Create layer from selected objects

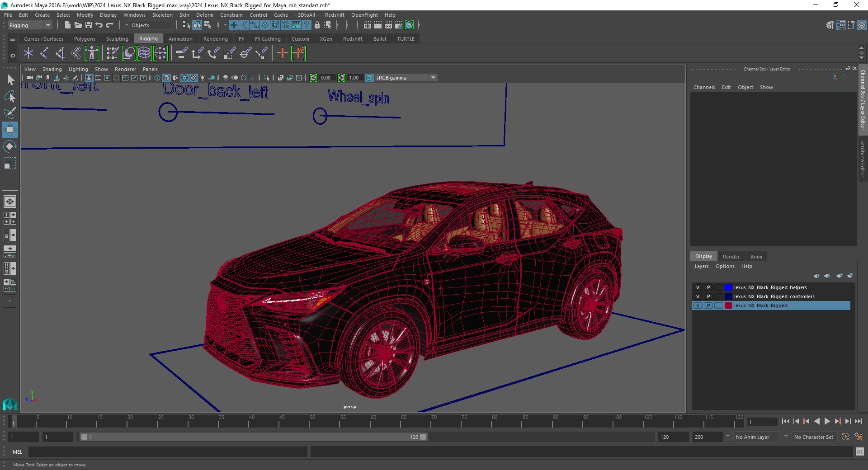click(x=850, y=276)
